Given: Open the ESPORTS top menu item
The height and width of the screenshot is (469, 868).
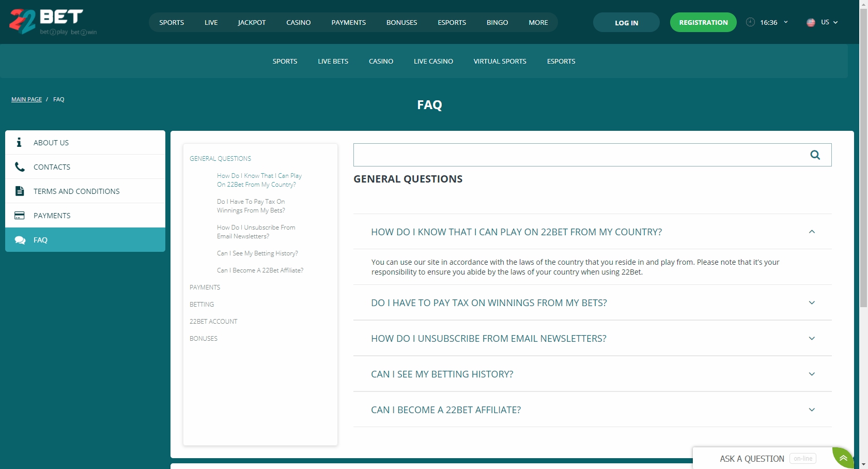Looking at the screenshot, I should click(x=452, y=22).
